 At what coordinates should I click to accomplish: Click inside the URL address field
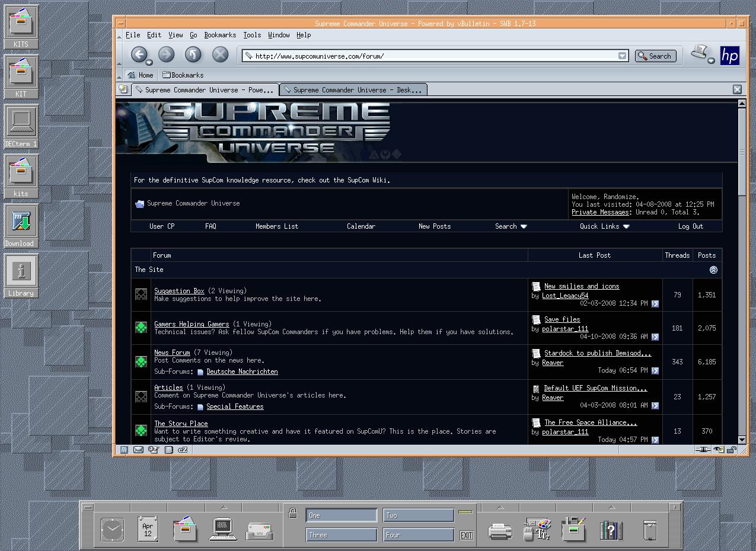(435, 56)
